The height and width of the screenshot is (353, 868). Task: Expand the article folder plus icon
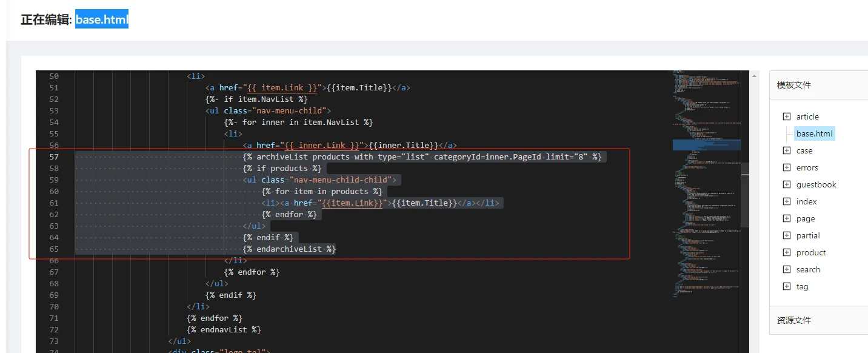(787, 116)
